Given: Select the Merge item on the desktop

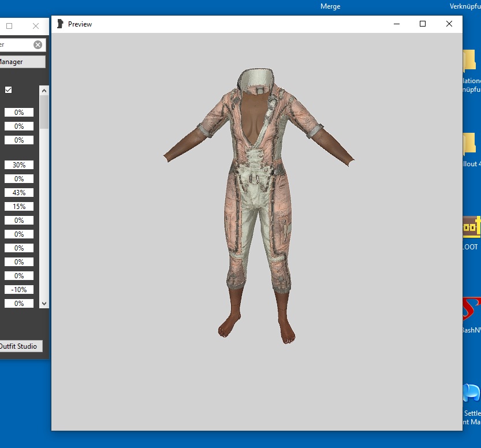Looking at the screenshot, I should (329, 6).
